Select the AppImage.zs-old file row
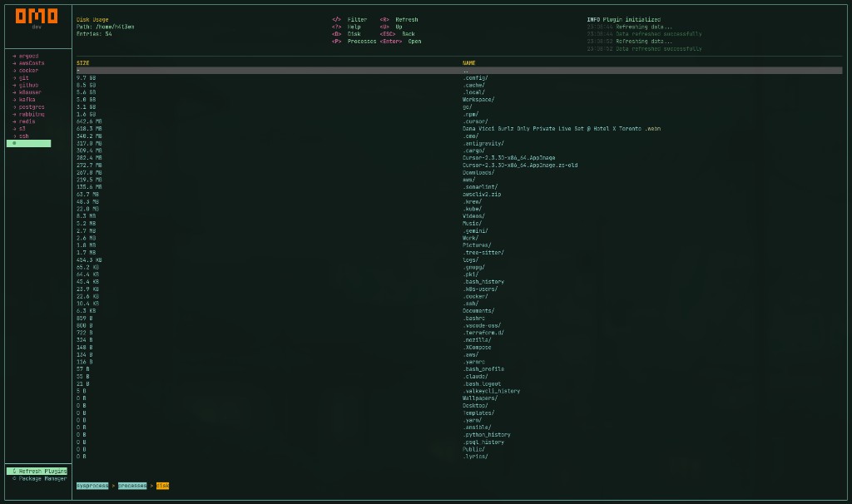The height and width of the screenshot is (504, 852). 459,166
